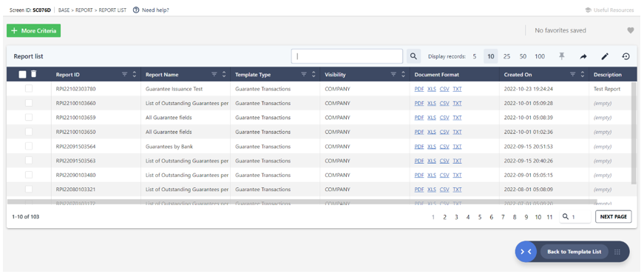Screen dimensions: 644x274
Task: Check the box for Guarantees by Bank row
Action: coord(29,146)
